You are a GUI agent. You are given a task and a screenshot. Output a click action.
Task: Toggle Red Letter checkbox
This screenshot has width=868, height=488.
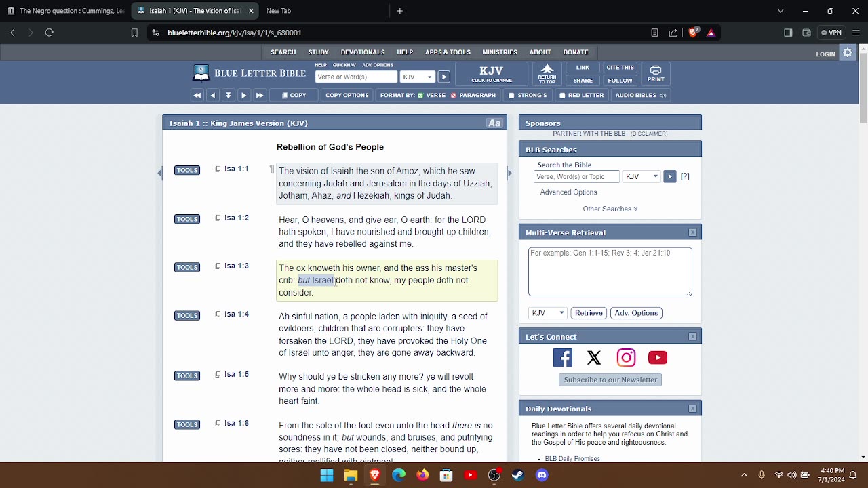pos(562,96)
